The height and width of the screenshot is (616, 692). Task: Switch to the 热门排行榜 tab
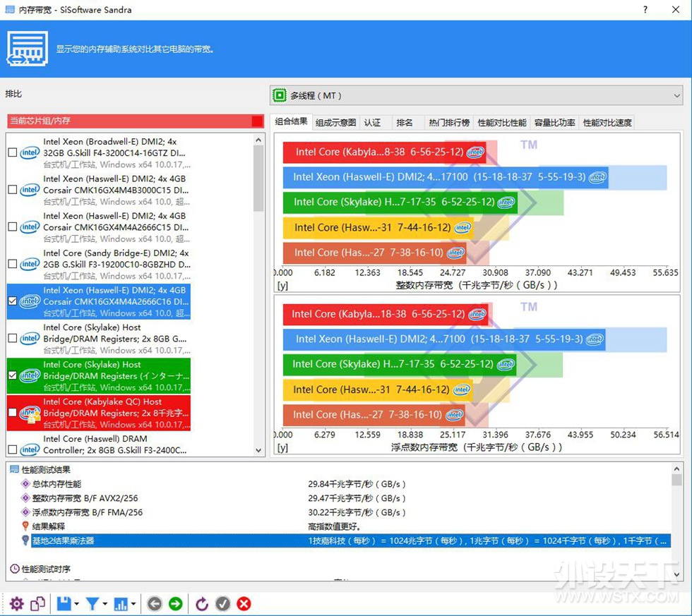[x=449, y=123]
